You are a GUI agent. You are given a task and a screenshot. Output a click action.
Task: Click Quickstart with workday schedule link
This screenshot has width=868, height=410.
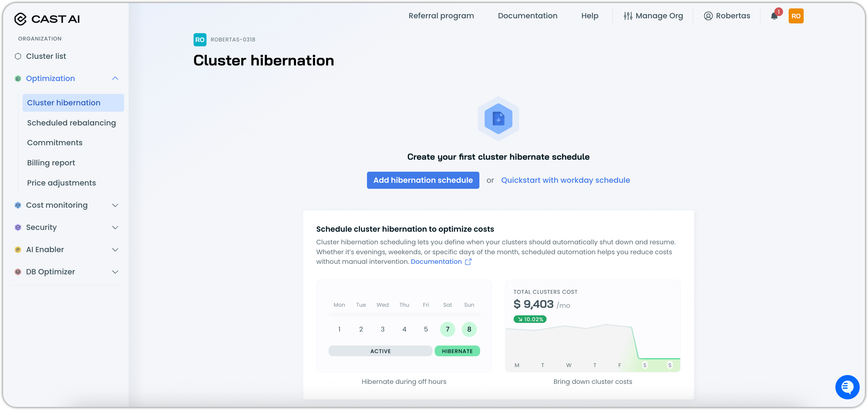[565, 180]
